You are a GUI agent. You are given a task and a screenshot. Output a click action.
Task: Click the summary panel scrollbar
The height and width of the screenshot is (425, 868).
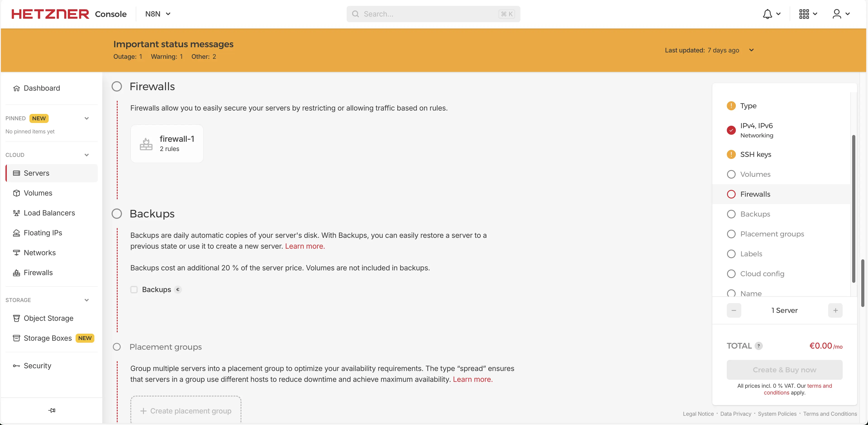(x=854, y=209)
